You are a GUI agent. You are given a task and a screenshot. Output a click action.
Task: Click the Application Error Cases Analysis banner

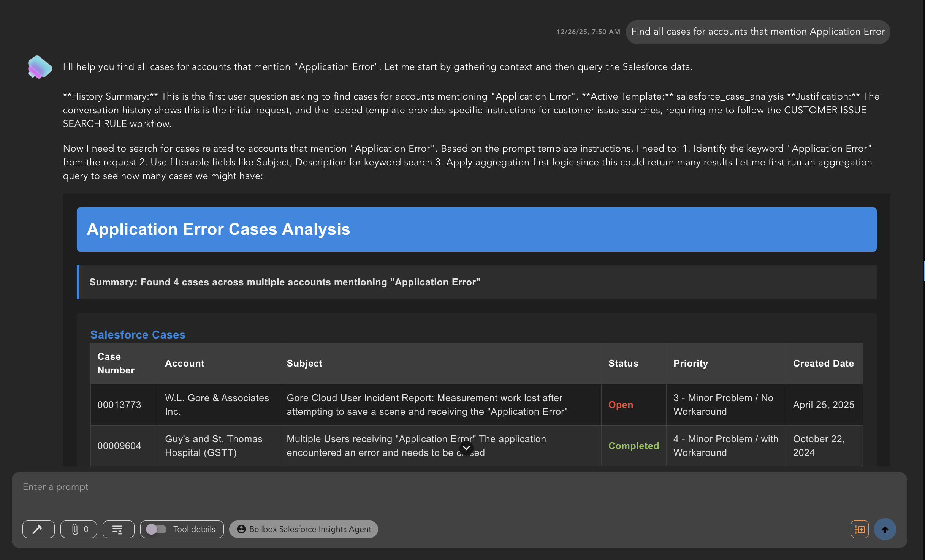pos(476,229)
